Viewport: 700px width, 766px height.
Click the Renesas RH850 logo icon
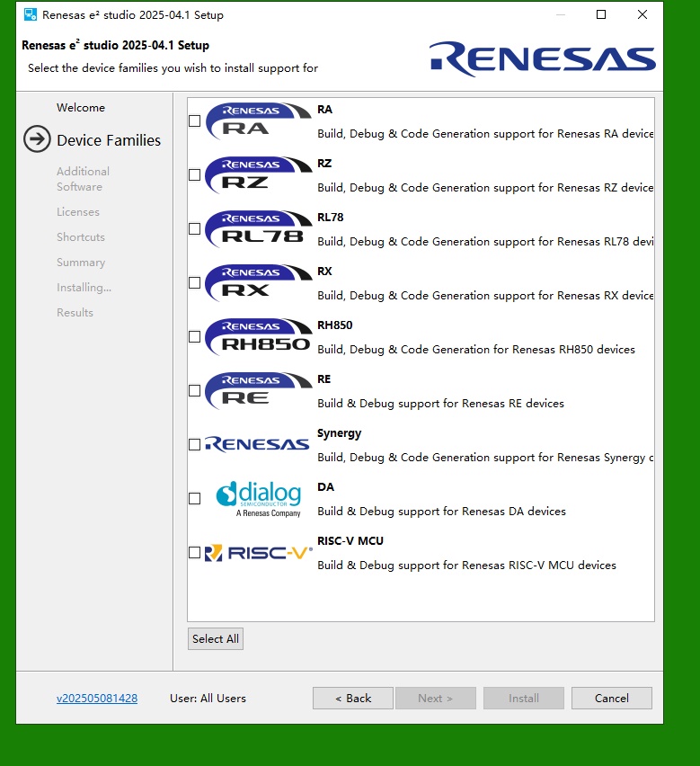coord(258,337)
